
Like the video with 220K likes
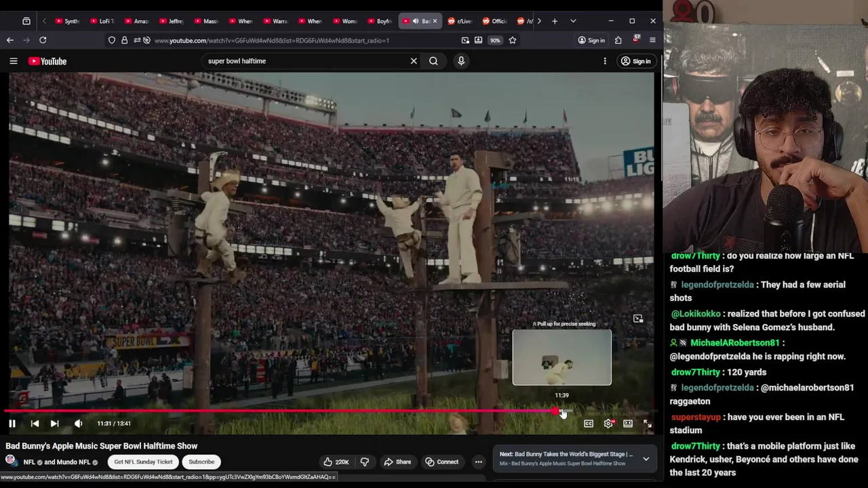pos(336,462)
